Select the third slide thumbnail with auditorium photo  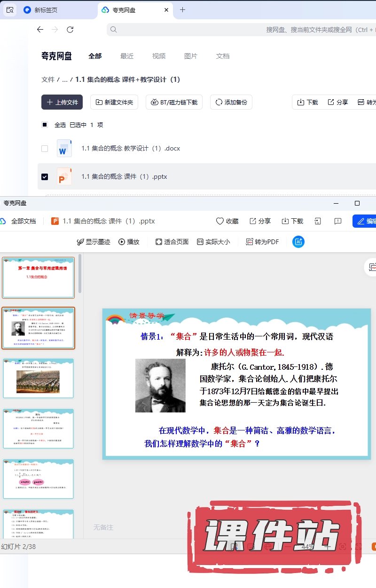point(38,379)
